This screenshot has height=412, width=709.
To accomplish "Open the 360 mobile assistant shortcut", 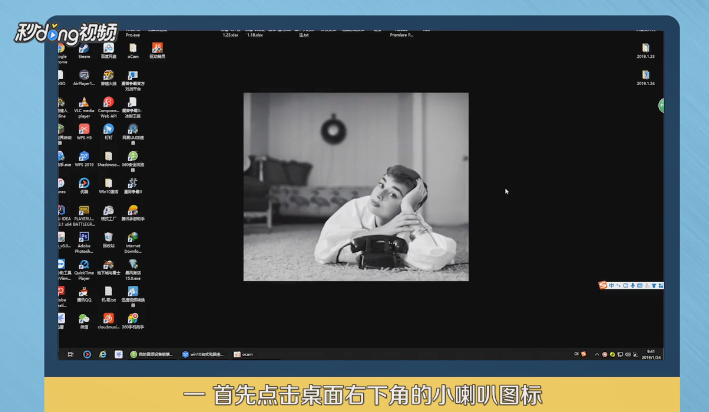I will (132, 321).
